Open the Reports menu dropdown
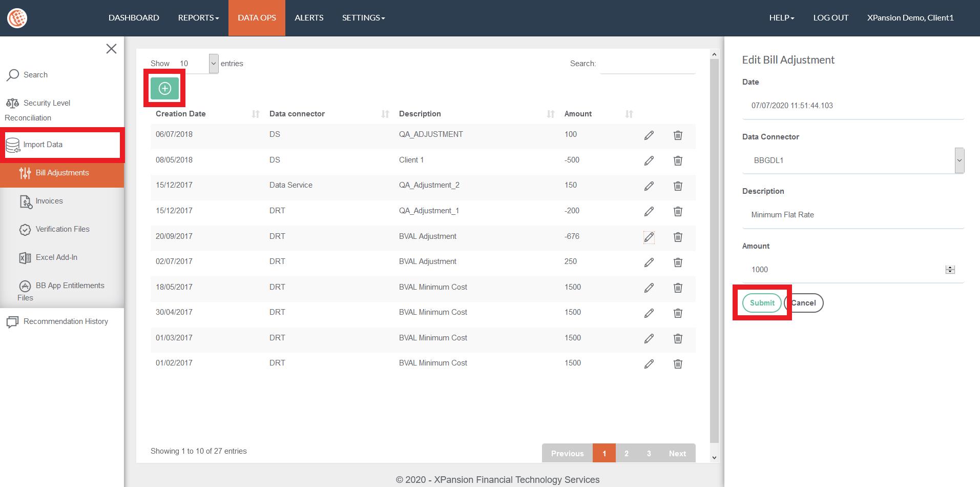The height and width of the screenshot is (487, 980). click(x=198, y=18)
